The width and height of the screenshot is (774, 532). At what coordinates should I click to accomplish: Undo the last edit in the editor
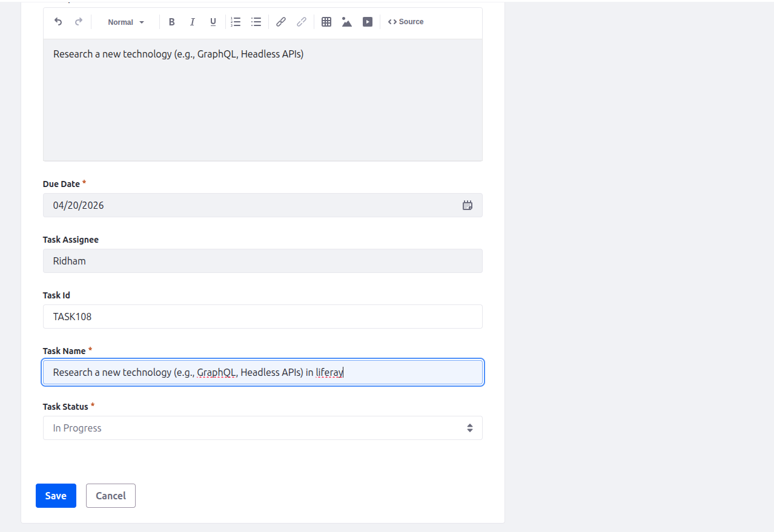58,22
